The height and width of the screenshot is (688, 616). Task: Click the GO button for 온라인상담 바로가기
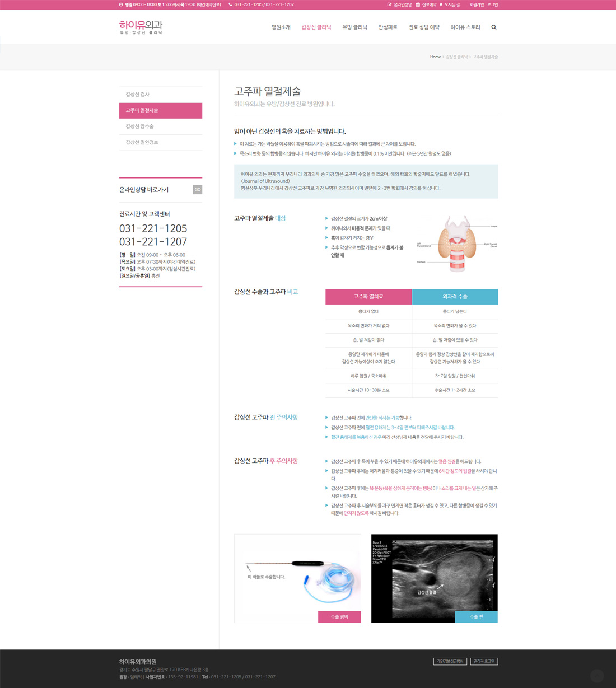point(198,190)
